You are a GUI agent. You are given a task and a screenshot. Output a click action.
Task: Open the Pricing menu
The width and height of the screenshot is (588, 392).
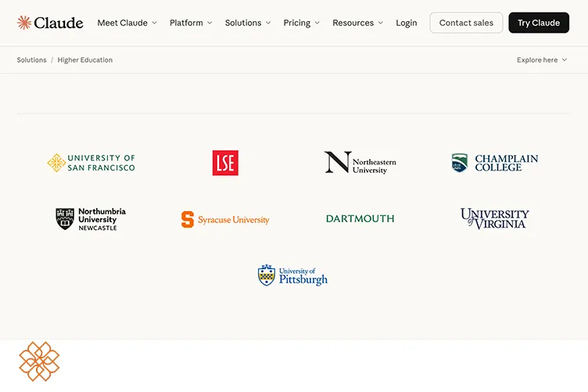(302, 23)
